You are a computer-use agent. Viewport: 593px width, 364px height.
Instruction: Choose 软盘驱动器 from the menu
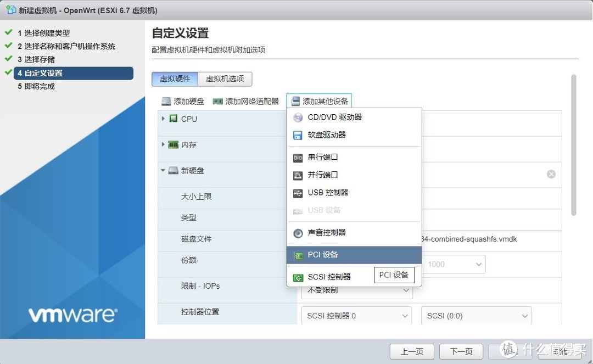point(354,135)
